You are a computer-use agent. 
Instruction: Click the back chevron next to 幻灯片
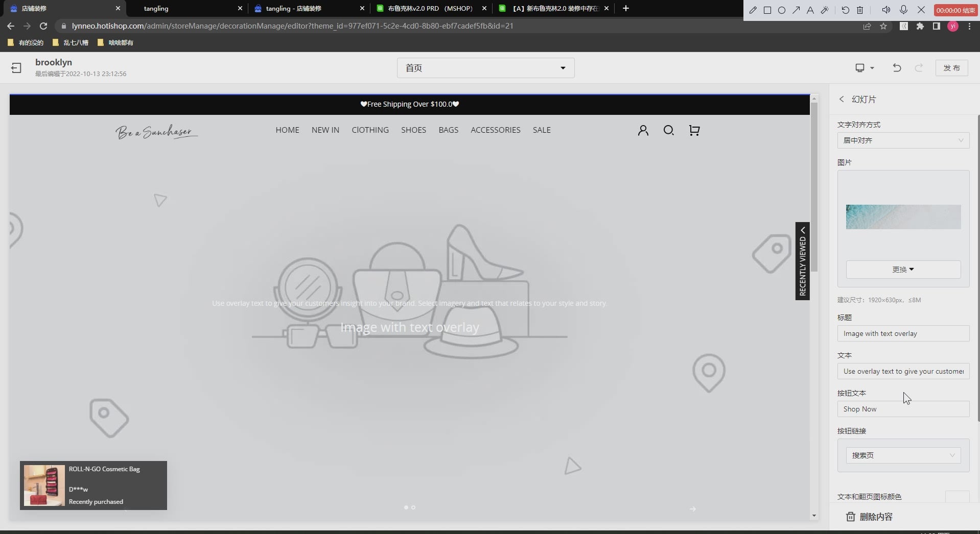coord(842,99)
